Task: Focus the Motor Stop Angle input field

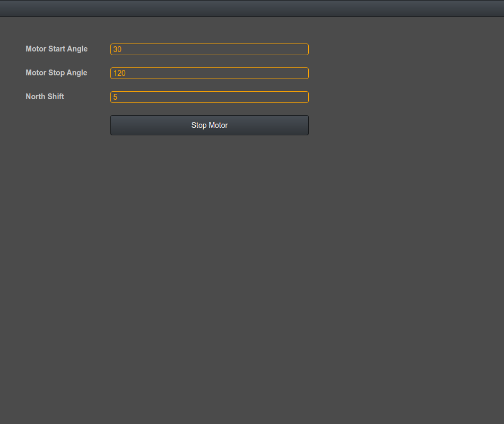Action: point(209,73)
